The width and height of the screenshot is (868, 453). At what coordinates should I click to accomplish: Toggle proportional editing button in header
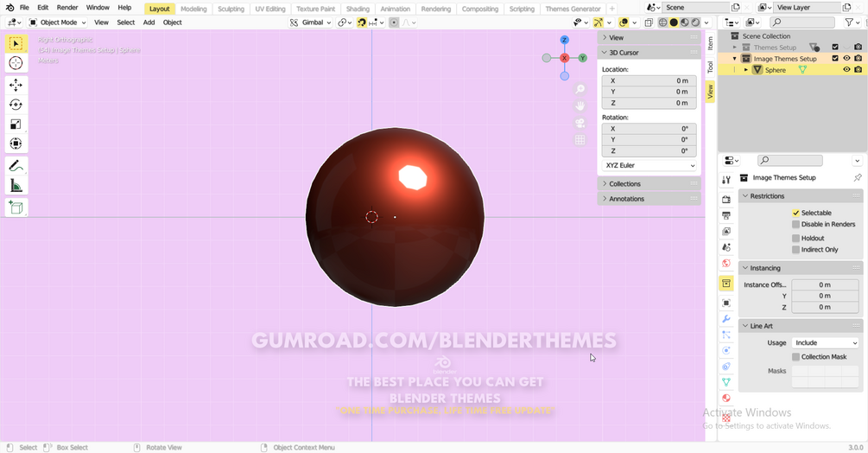(x=394, y=22)
